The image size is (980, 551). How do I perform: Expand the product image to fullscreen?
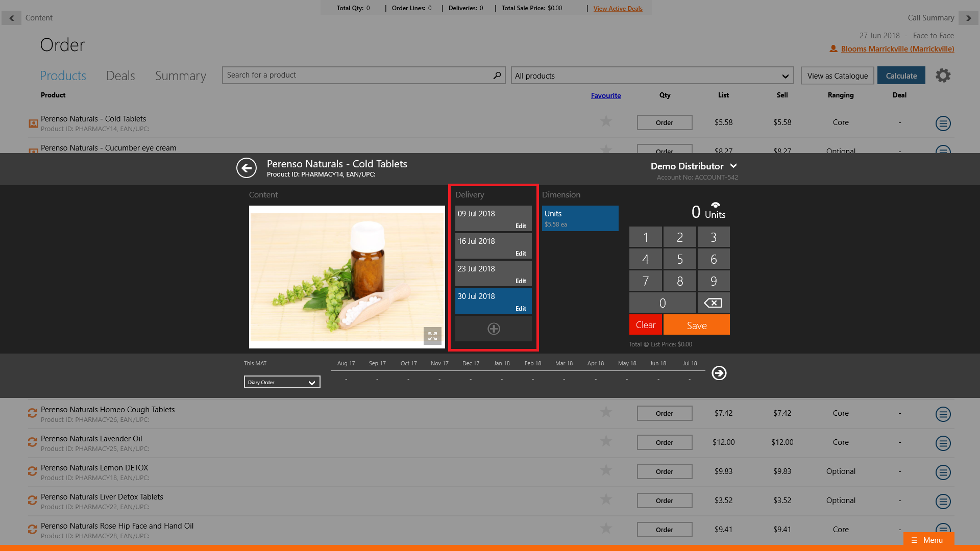click(x=432, y=336)
